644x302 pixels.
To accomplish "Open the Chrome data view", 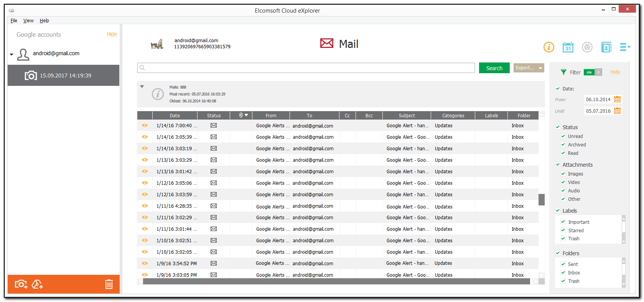I will coord(587,47).
